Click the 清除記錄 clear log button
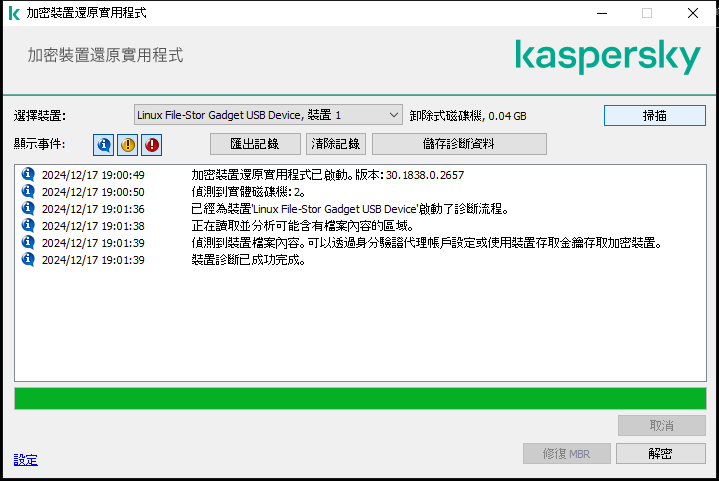The width and height of the screenshot is (719, 481). pos(336,144)
